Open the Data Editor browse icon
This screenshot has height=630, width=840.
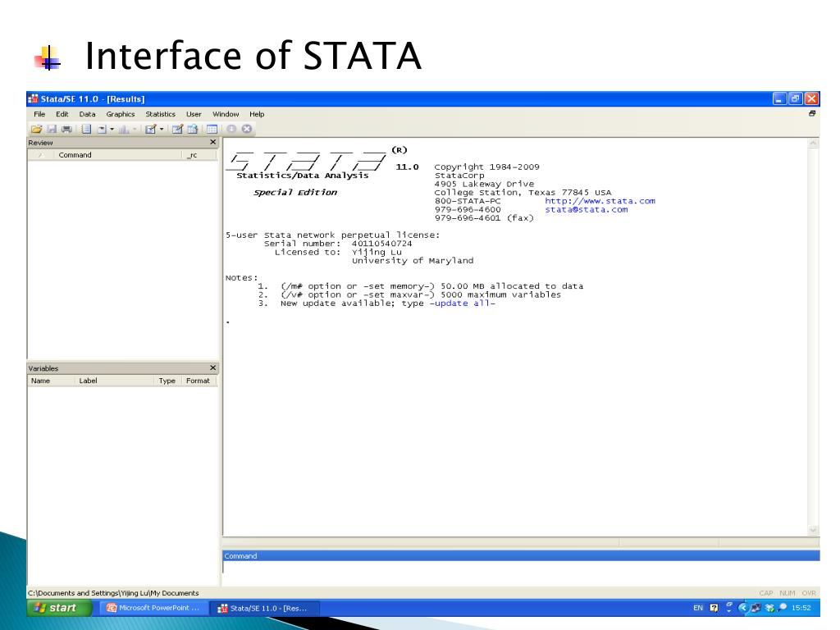click(192, 129)
